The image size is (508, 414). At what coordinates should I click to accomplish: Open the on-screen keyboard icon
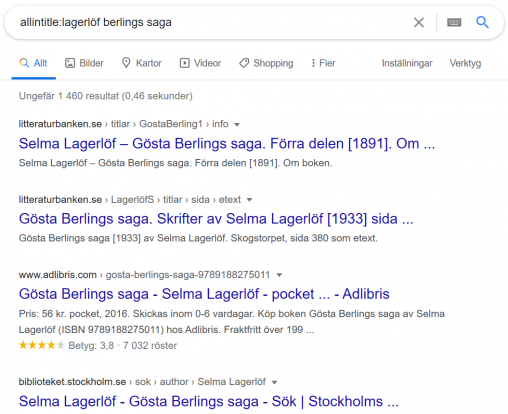coord(454,22)
